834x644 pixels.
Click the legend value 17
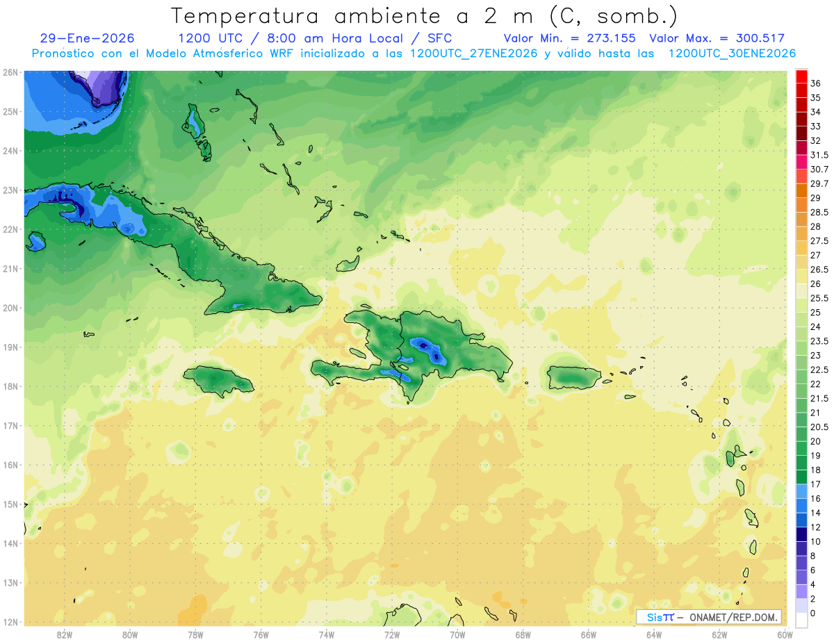[x=816, y=484]
